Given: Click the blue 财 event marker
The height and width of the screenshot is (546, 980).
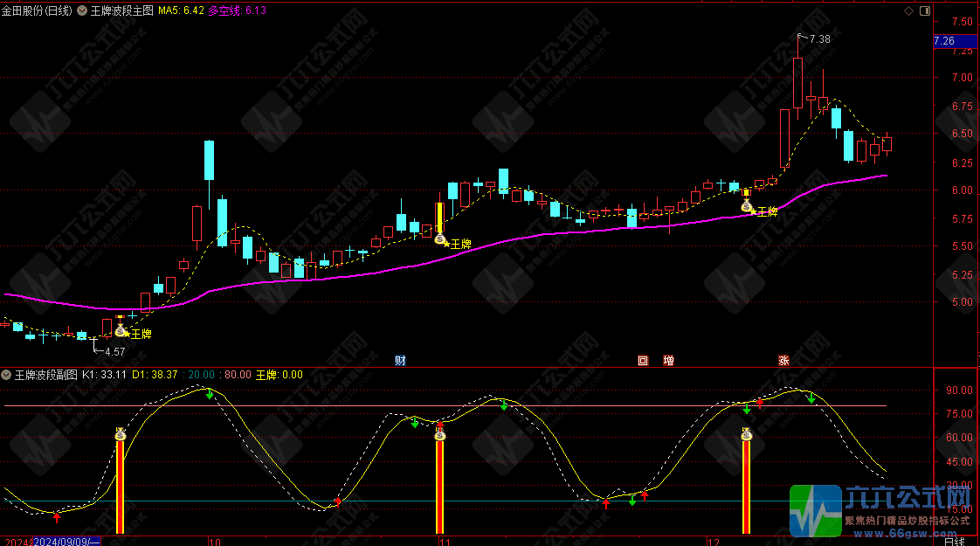Looking at the screenshot, I should coord(400,360).
